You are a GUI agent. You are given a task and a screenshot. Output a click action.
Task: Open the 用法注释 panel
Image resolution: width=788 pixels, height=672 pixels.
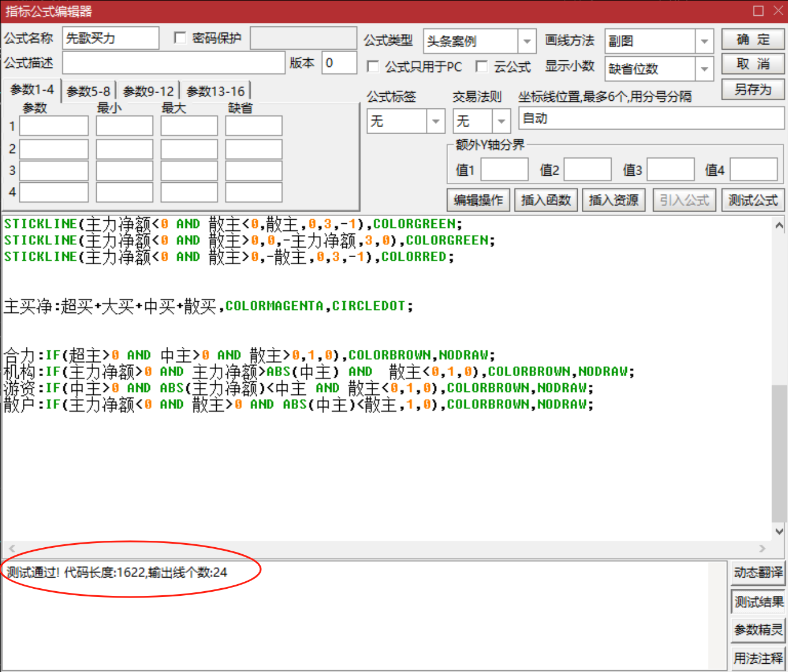tap(758, 658)
